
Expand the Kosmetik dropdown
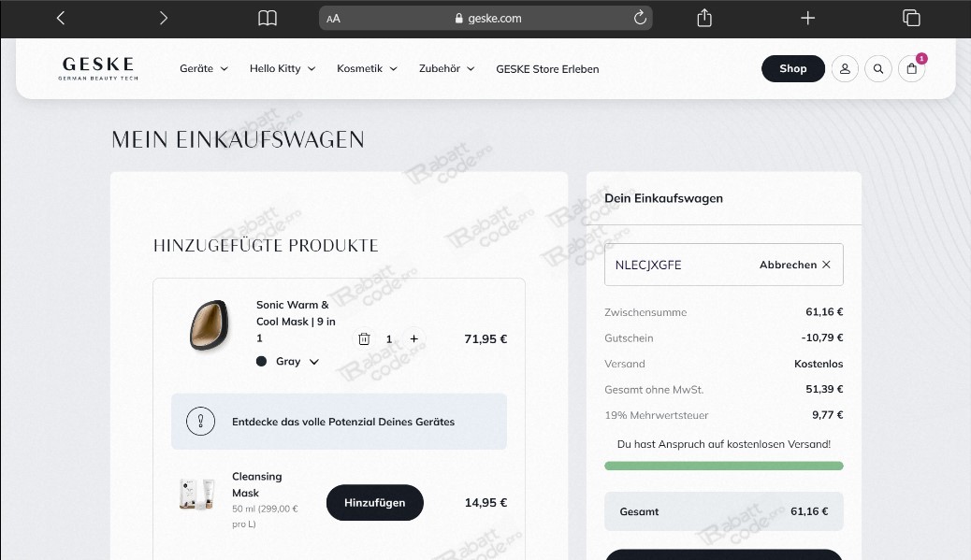pyautogui.click(x=366, y=68)
